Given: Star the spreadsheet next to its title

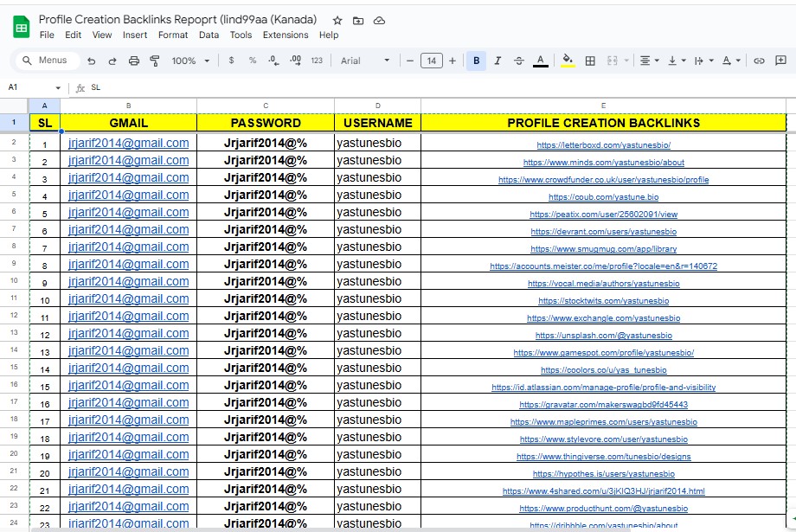Looking at the screenshot, I should tap(337, 20).
